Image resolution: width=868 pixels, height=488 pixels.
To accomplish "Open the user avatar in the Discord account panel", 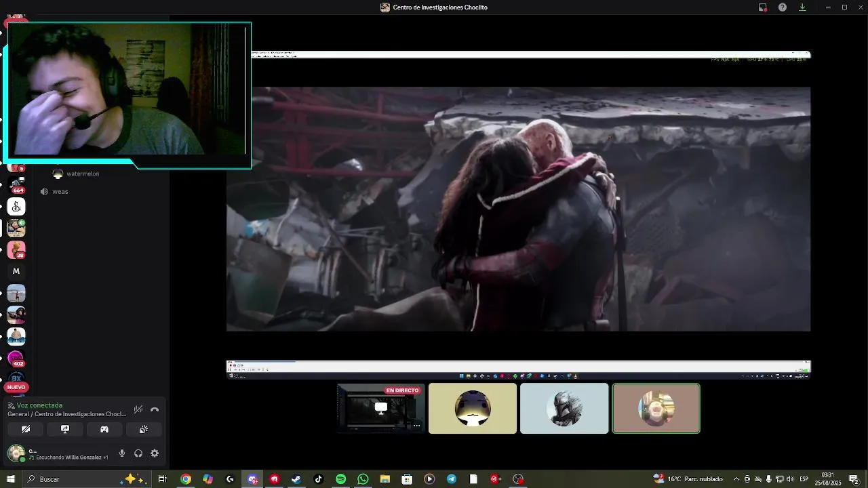I will [x=16, y=453].
